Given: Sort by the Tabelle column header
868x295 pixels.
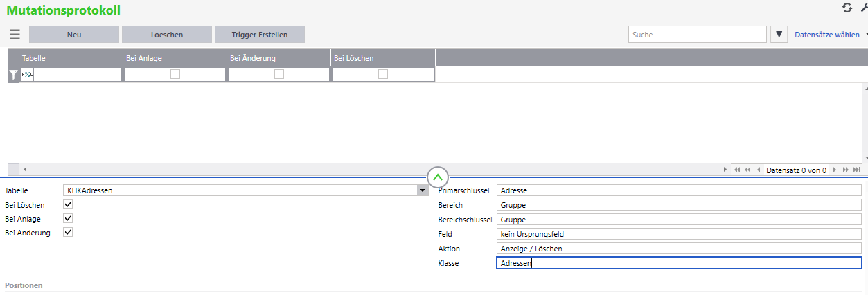Looking at the screenshot, I should pos(71,58).
